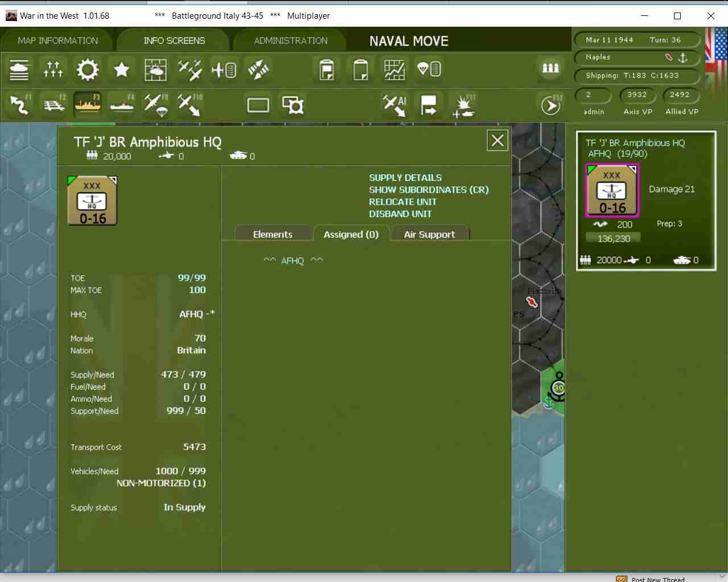Click the F12 end turn arrow
This screenshot has width=728, height=582.
551,105
